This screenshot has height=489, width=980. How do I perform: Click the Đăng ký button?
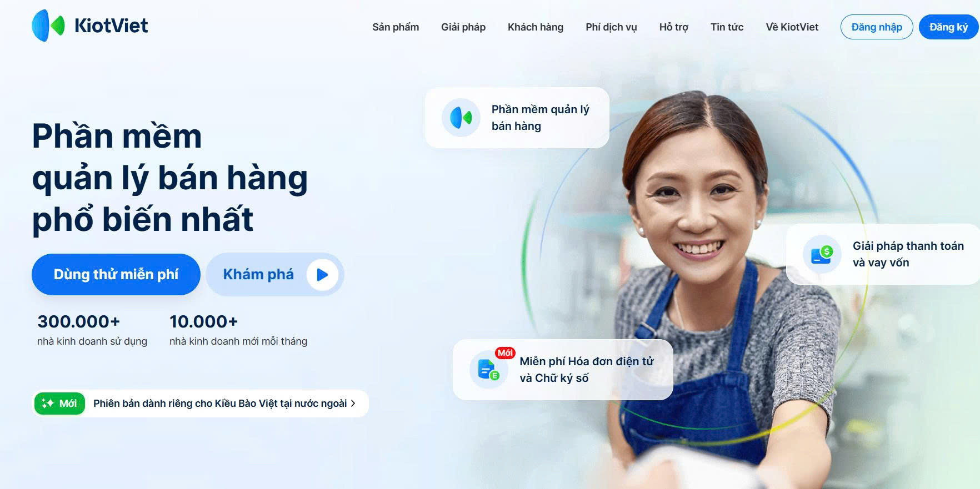[948, 27]
